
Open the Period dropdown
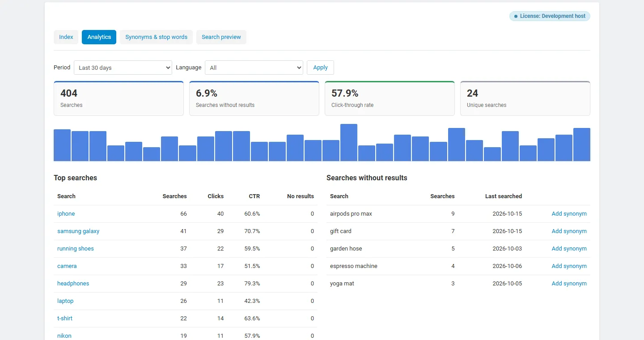(123, 68)
